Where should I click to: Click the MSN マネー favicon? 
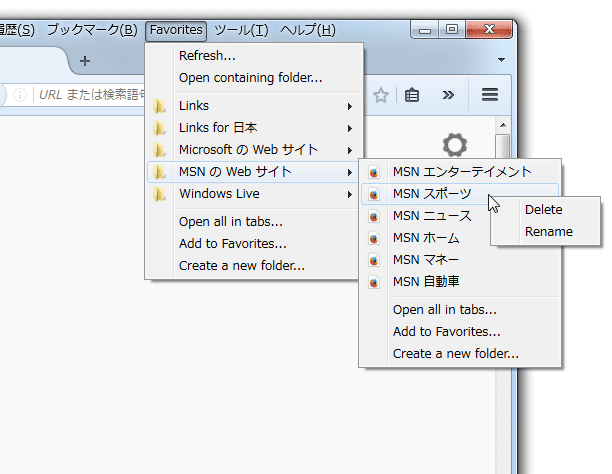click(x=374, y=260)
